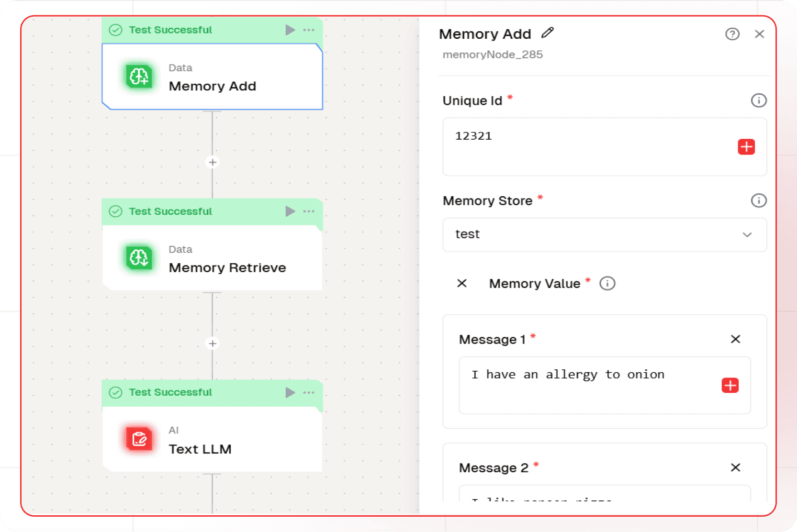Click the Test Successful status on Memory Add
The image size is (797, 532).
coord(170,30)
